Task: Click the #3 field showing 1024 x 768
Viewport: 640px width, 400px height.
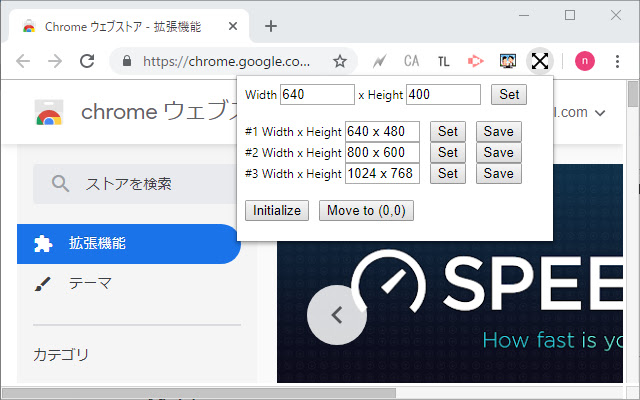Action: click(x=382, y=173)
